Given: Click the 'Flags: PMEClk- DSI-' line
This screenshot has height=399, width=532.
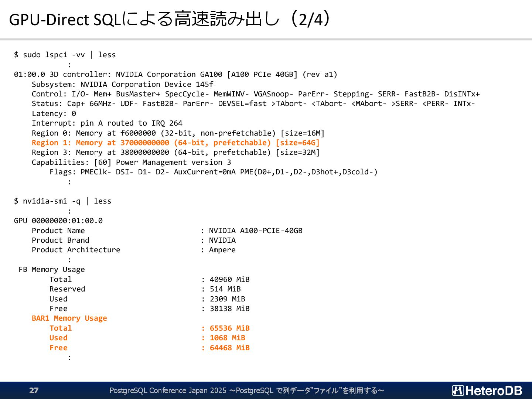Looking at the screenshot, I should (x=214, y=172).
